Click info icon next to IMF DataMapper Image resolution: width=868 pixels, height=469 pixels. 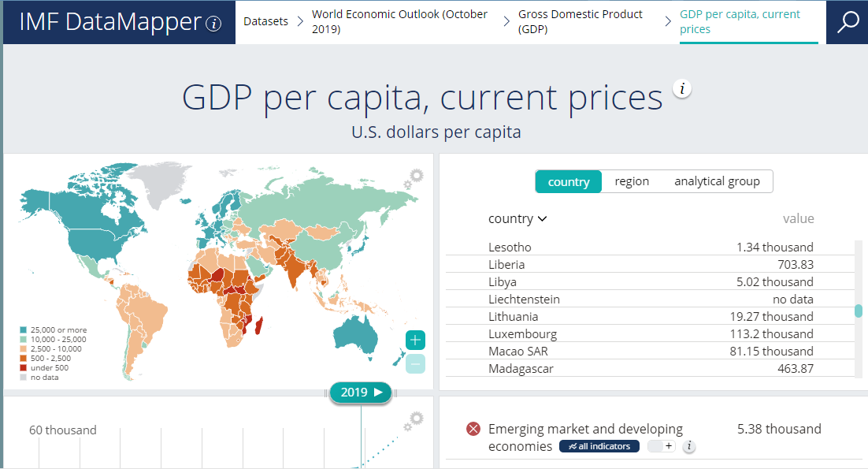[213, 24]
